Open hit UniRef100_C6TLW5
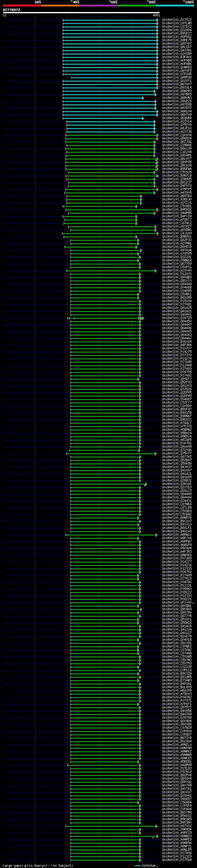 177,23
